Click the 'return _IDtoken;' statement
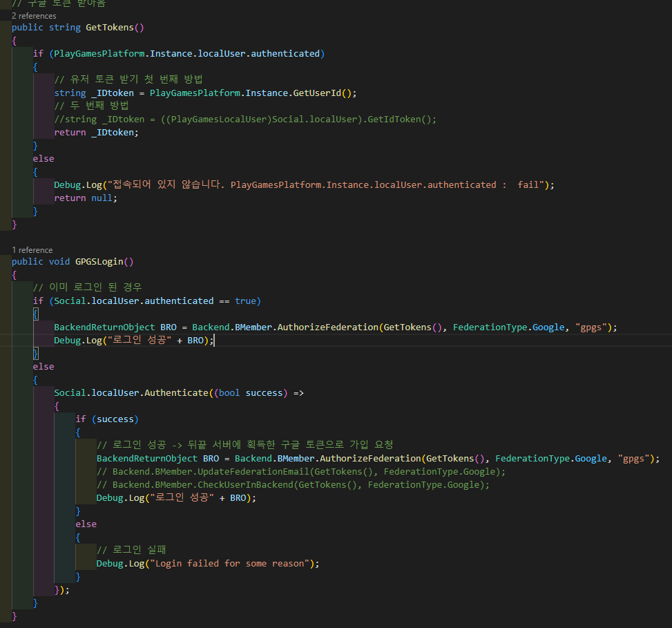Image resolution: width=672 pixels, height=628 pixels. (x=97, y=133)
